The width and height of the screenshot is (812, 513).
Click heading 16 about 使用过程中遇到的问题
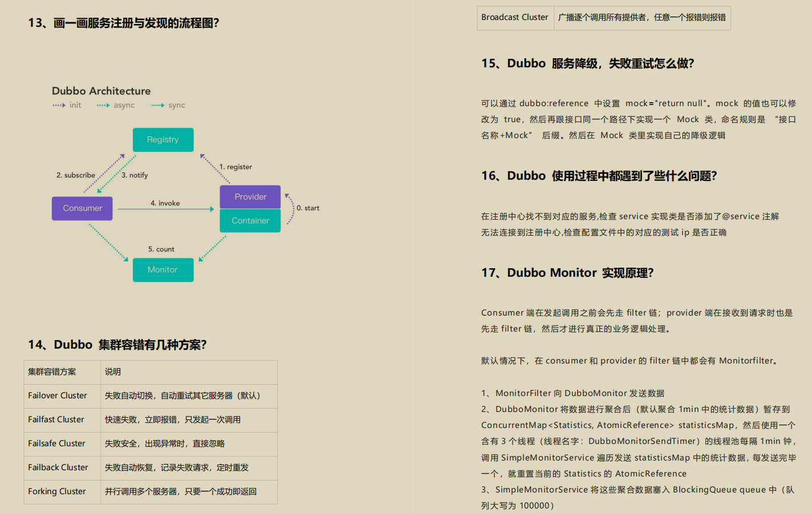[599, 176]
